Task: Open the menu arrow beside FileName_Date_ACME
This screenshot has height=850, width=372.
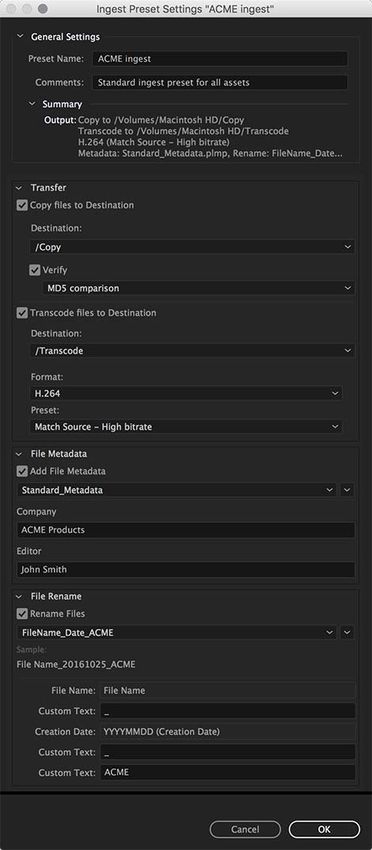Action: click(348, 632)
